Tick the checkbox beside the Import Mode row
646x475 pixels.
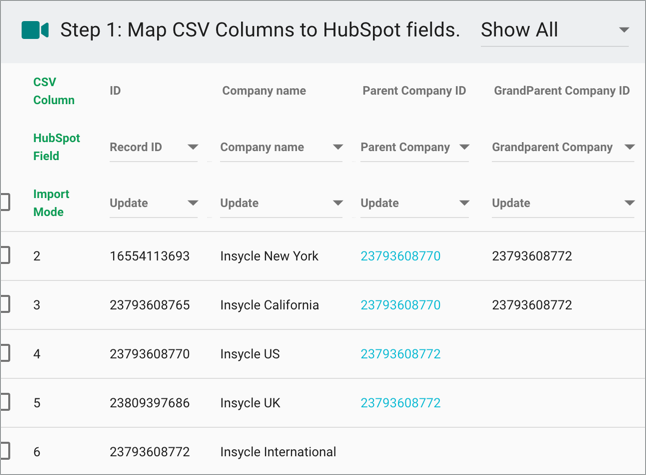coord(5,202)
